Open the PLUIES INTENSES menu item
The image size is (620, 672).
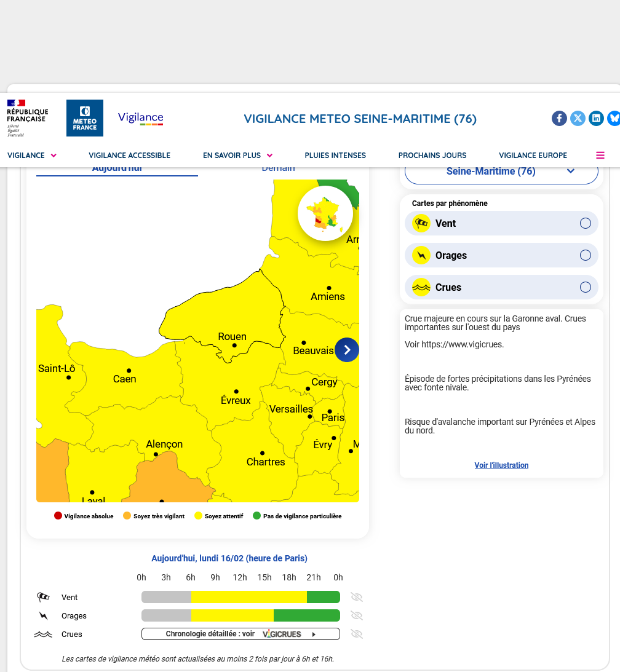335,156
